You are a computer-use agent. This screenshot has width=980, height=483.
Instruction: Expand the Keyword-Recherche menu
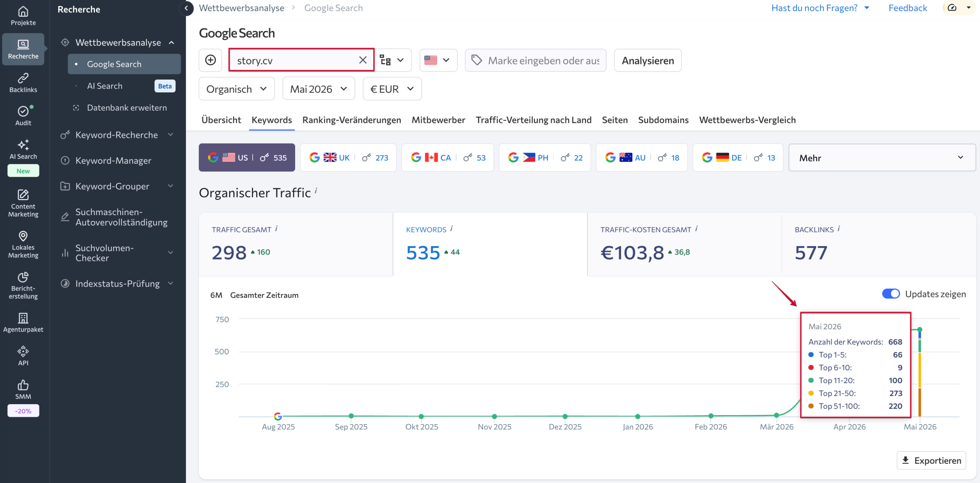click(x=170, y=135)
